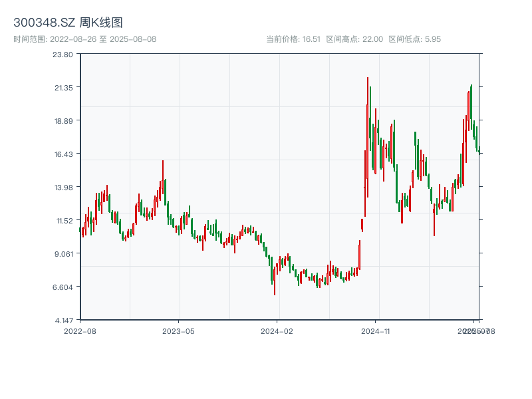
Task: Click the 当前价格: 16.51 label
Action: 293,39
